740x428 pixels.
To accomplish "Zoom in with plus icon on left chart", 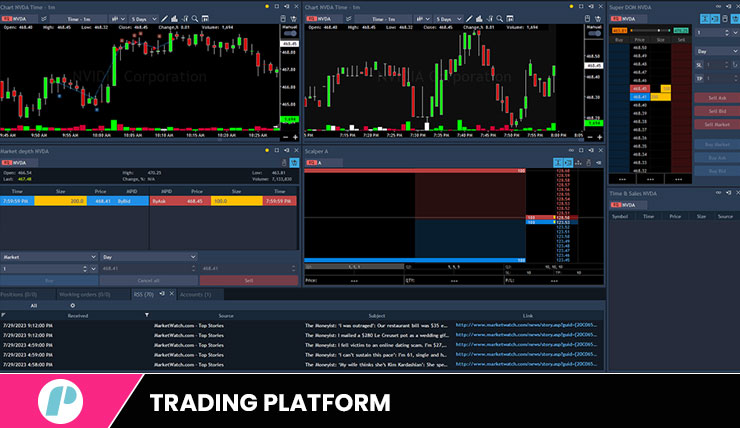I will (295, 137).
